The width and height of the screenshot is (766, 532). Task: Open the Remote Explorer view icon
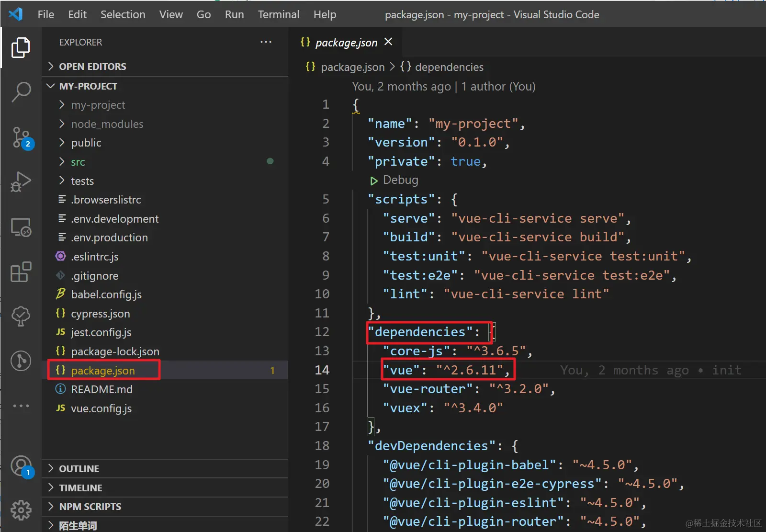pyautogui.click(x=21, y=227)
